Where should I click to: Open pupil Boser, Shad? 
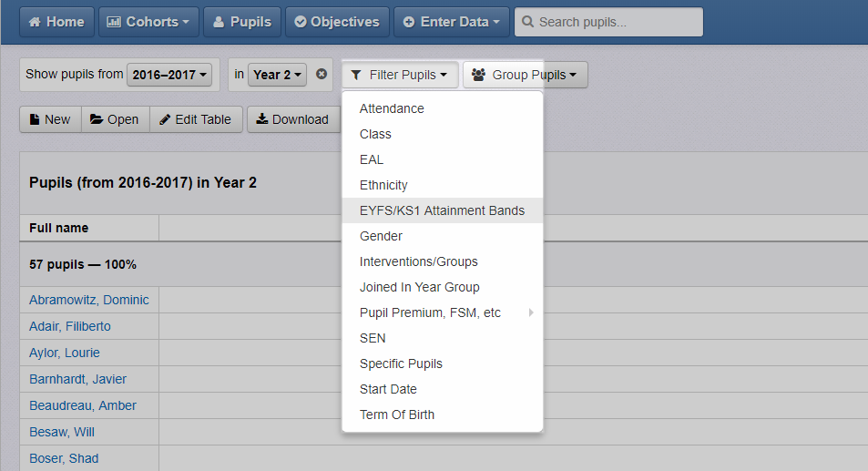64,459
